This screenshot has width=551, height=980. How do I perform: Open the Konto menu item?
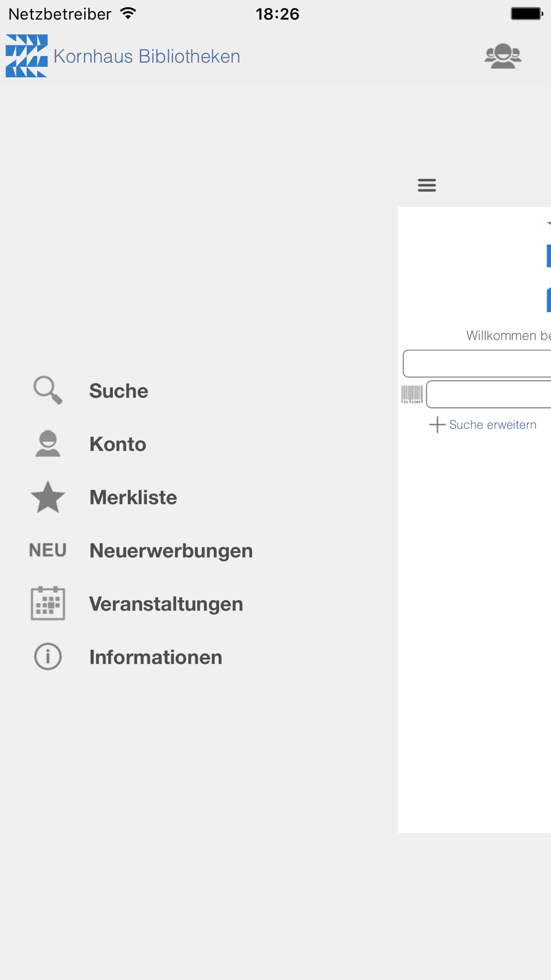coord(118,444)
